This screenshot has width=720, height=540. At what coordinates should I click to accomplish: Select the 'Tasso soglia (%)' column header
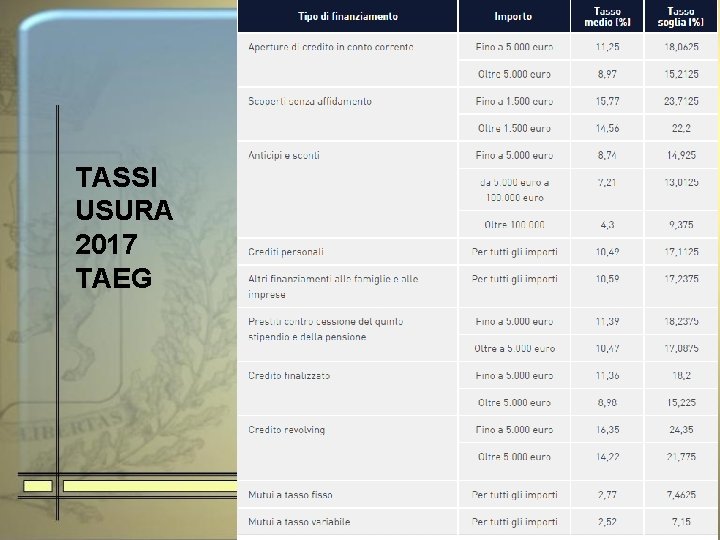[x=681, y=16]
